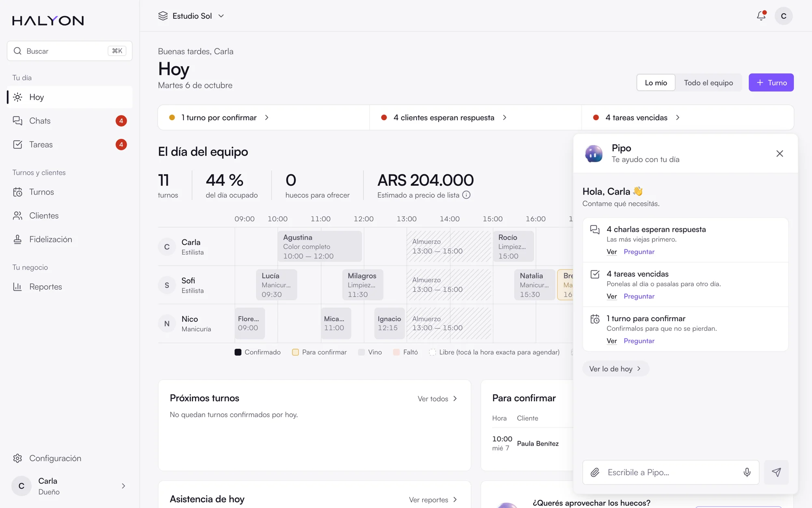Activate the microphone in Pipo input
The height and width of the screenshot is (508, 812).
coord(747,472)
